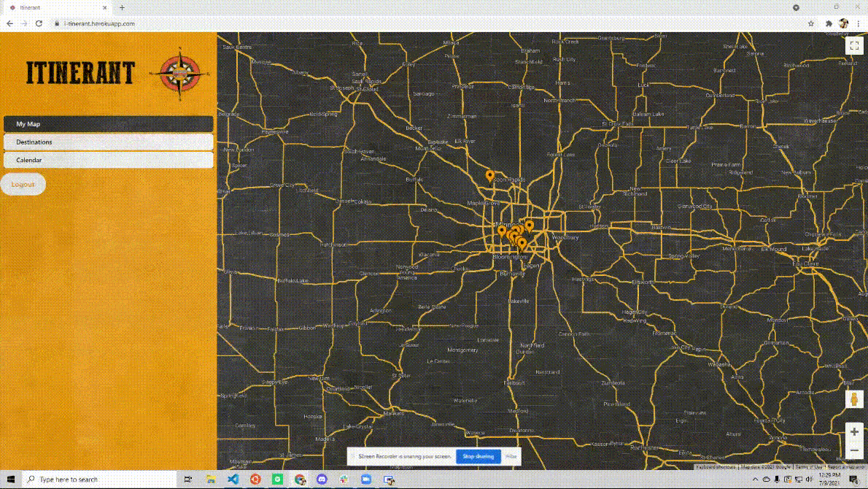Screen dimensions: 868x489
Task: Close the Itinerant tab
Action: click(x=104, y=8)
